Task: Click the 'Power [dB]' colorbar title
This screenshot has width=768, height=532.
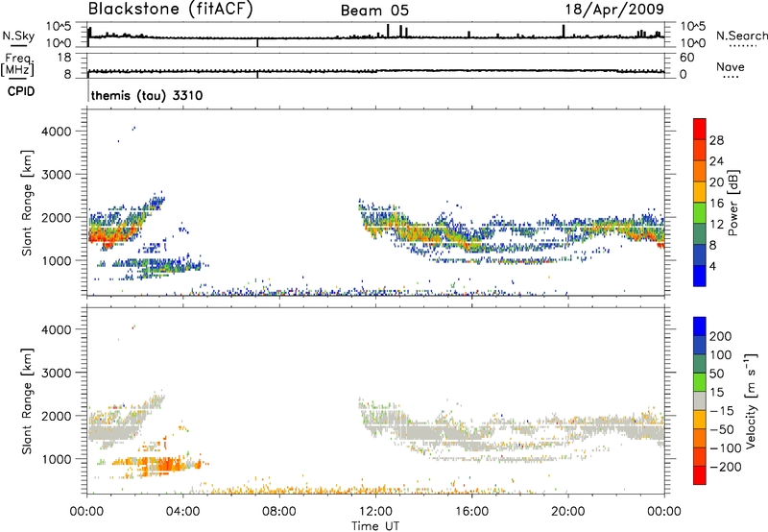Action: point(733,203)
